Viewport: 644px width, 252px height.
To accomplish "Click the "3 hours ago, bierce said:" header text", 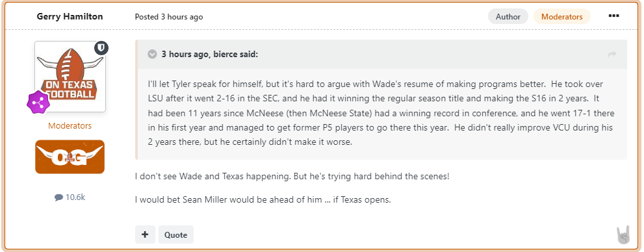I will 209,54.
